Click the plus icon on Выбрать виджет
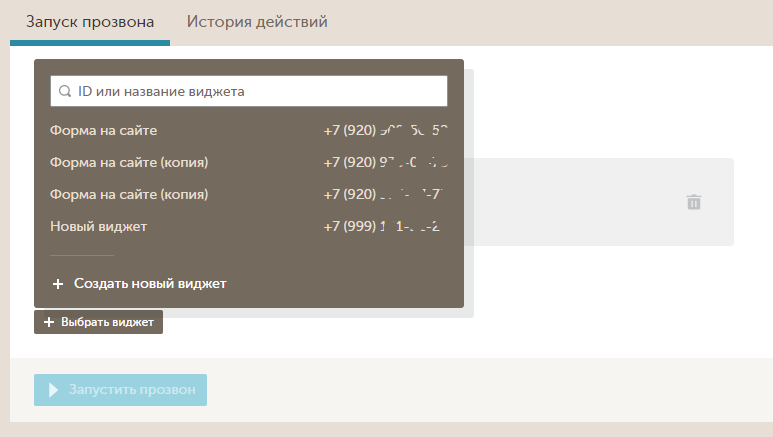The image size is (773, 437). click(48, 323)
